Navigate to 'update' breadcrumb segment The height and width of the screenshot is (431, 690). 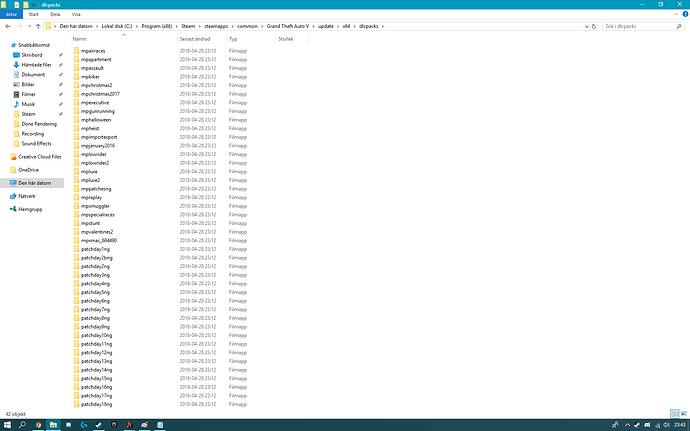tap(326, 26)
